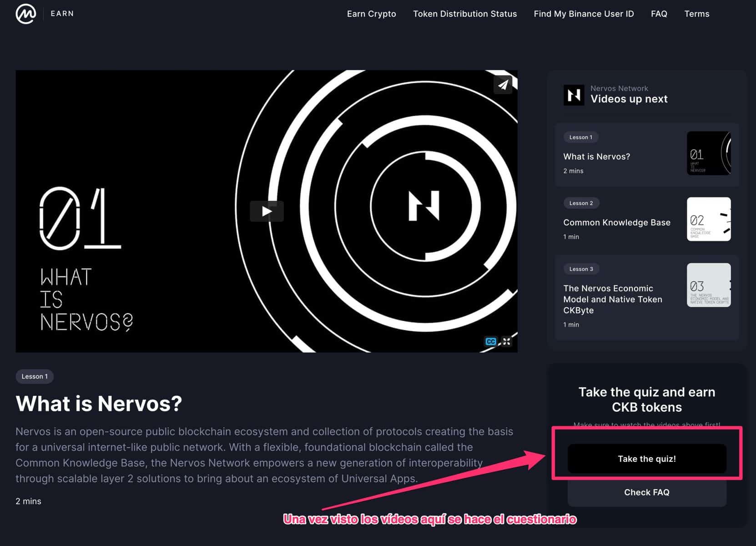Open the FAQ navigation link
This screenshot has width=756, height=546.
click(659, 14)
